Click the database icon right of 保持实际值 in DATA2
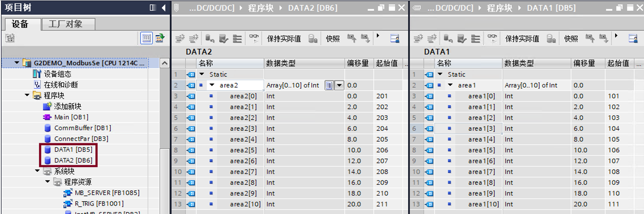The height and width of the screenshot is (214, 644). coord(313,39)
